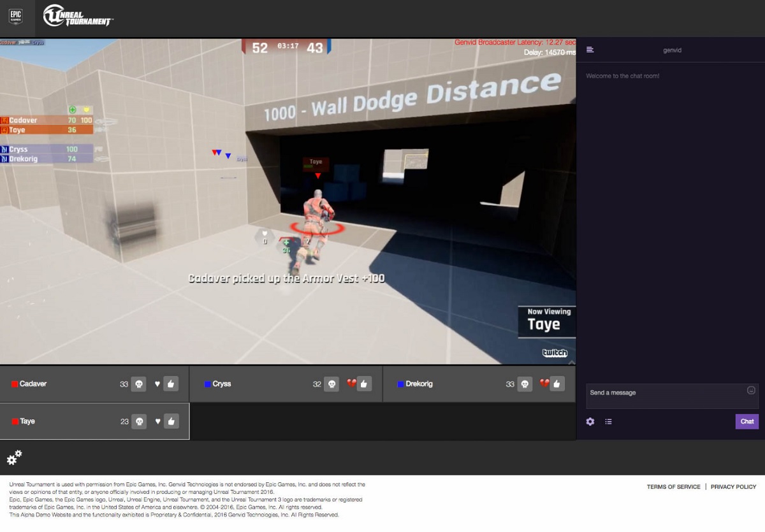
Task: Click Drekorig row in the in-game scoreboard
Action: [47, 159]
